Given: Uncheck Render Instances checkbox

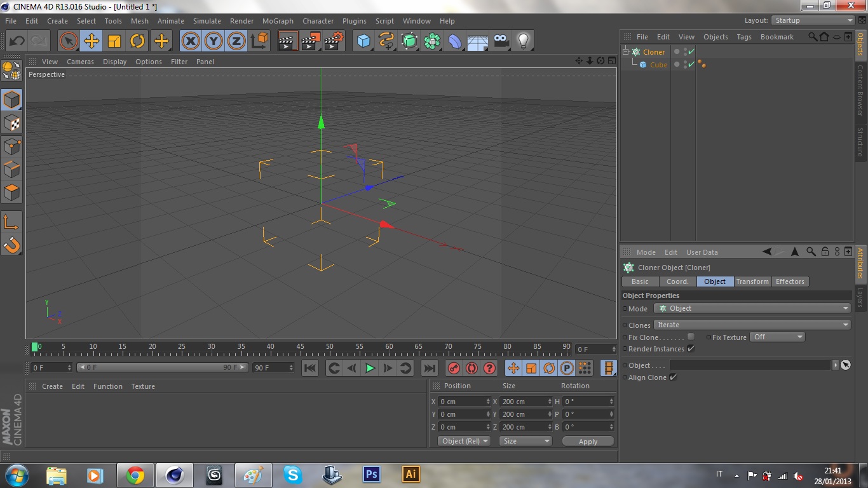Looking at the screenshot, I should (x=691, y=349).
